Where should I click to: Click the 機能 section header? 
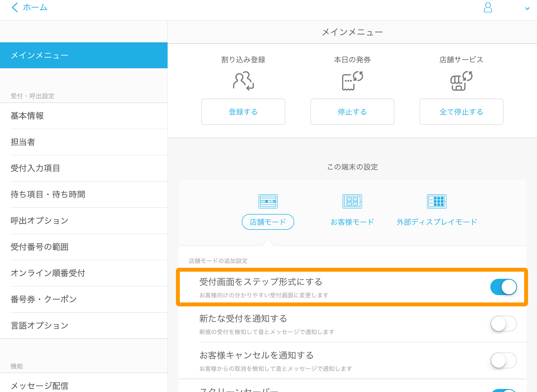tap(17, 366)
